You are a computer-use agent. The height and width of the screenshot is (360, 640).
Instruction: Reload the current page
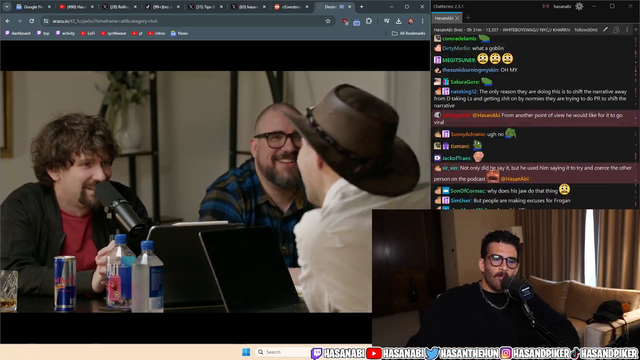[31, 21]
